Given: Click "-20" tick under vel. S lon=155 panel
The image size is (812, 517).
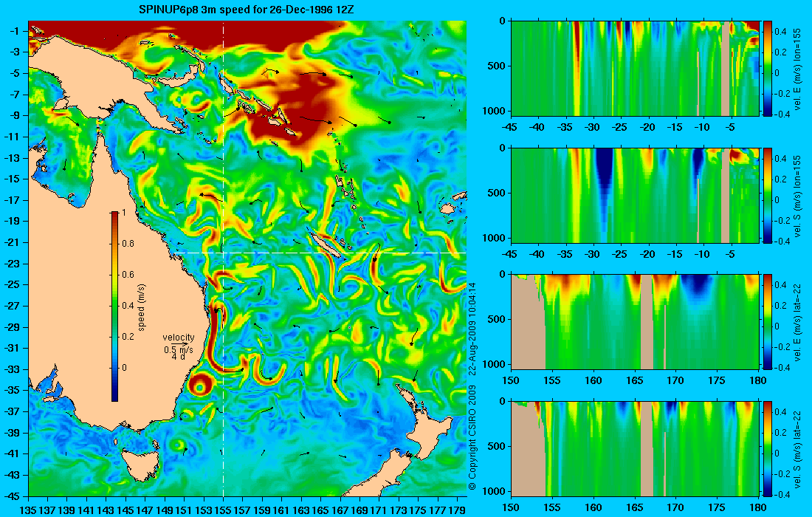Looking at the screenshot, I should click(x=647, y=254).
